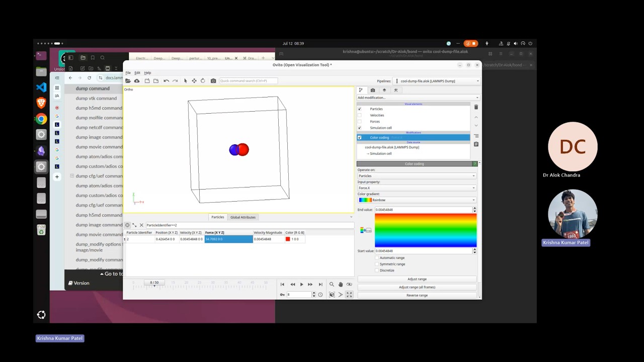Click the color legend icon beside gradient
Screen dimensions: 644x362
pos(366,230)
